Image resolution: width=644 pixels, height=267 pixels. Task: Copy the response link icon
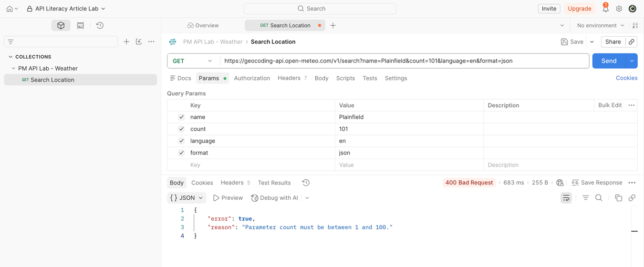pyautogui.click(x=632, y=198)
